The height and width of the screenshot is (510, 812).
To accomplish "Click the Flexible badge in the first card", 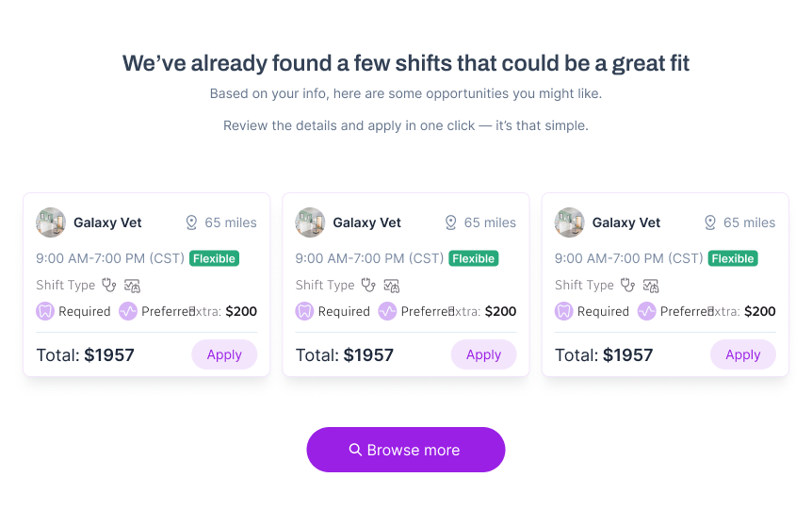I will [x=215, y=258].
